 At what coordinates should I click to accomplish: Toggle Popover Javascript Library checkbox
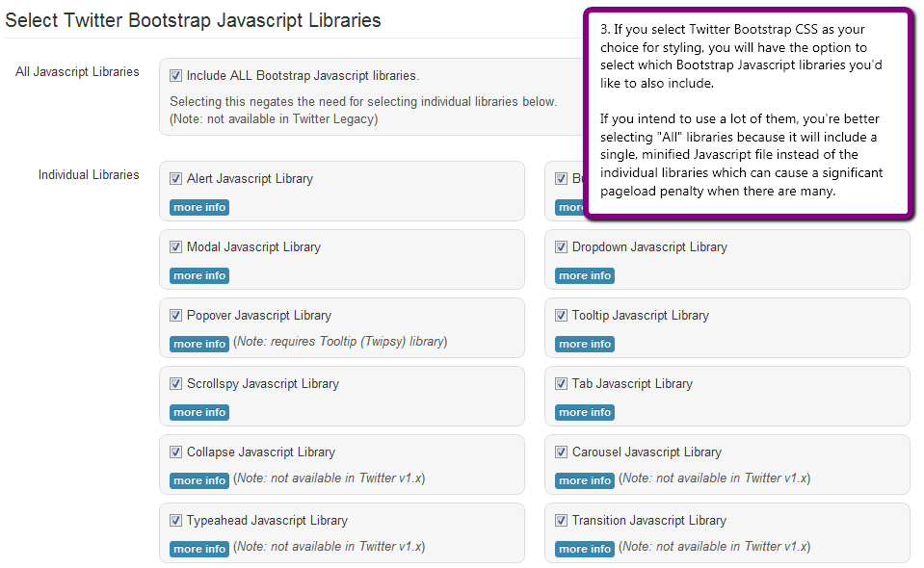point(175,315)
